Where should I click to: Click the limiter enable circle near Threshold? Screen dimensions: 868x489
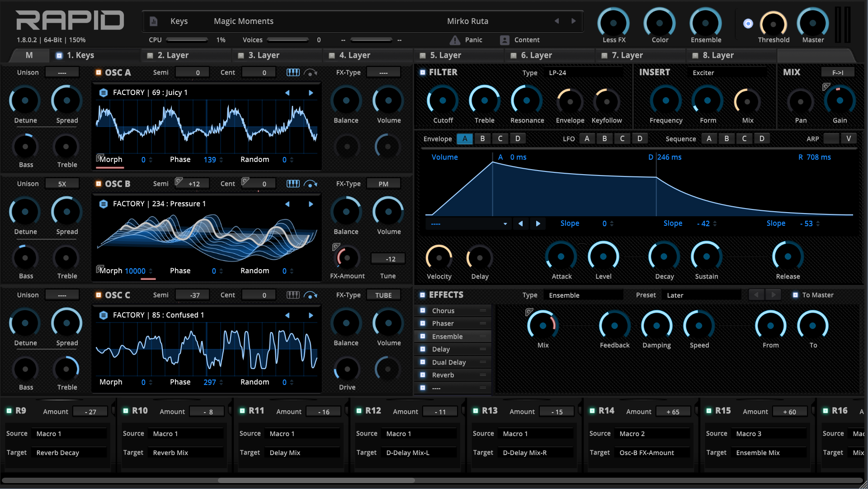pos(748,24)
